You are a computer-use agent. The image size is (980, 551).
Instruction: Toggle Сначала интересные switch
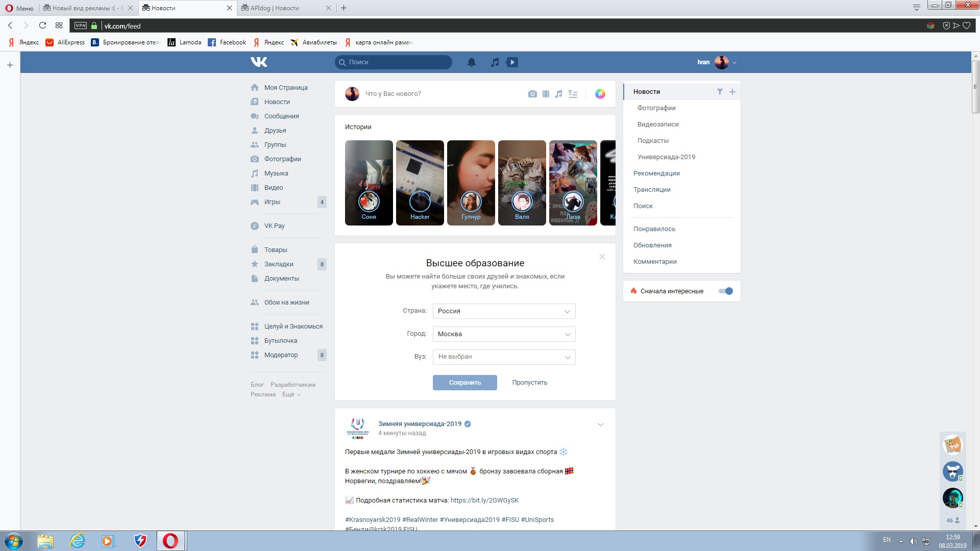tap(725, 291)
